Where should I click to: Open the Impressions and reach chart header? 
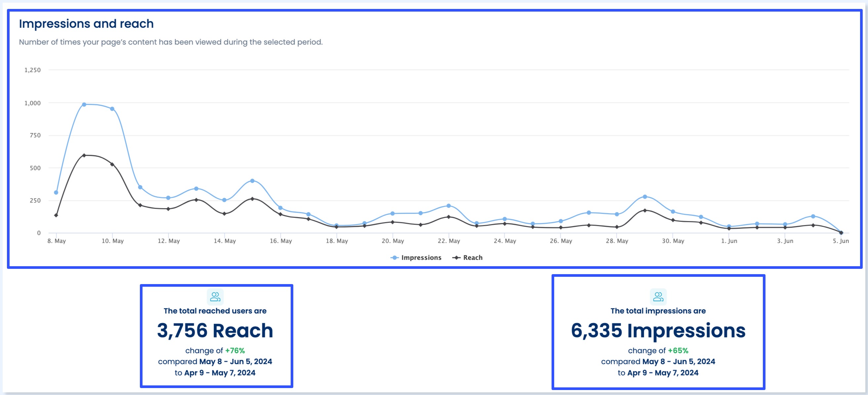pyautogui.click(x=86, y=23)
